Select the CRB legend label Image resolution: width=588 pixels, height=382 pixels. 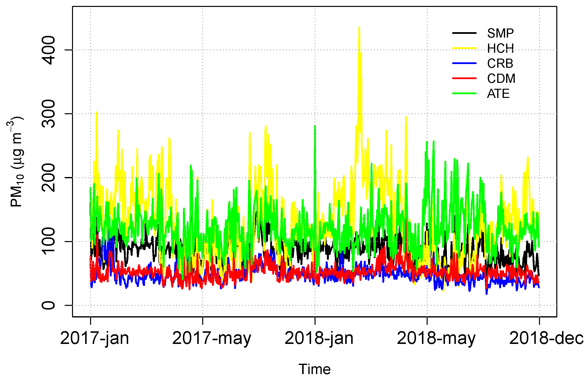coord(500,64)
